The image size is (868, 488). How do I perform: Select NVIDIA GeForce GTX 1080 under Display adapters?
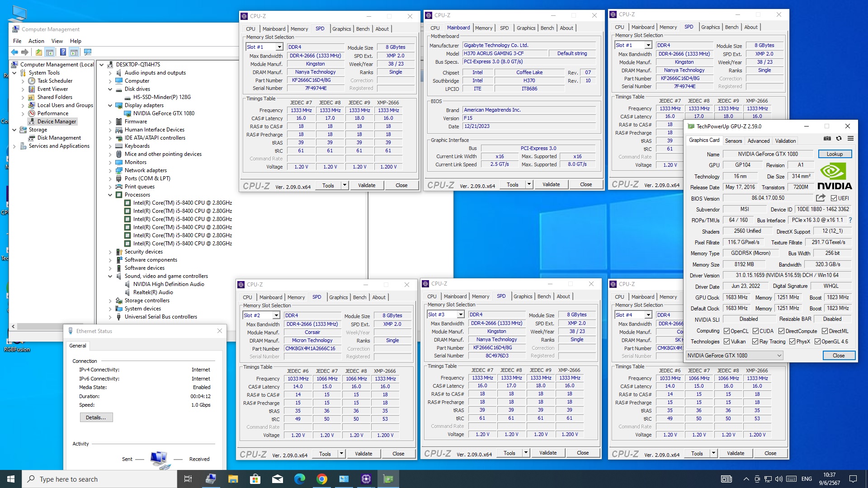[x=164, y=113]
